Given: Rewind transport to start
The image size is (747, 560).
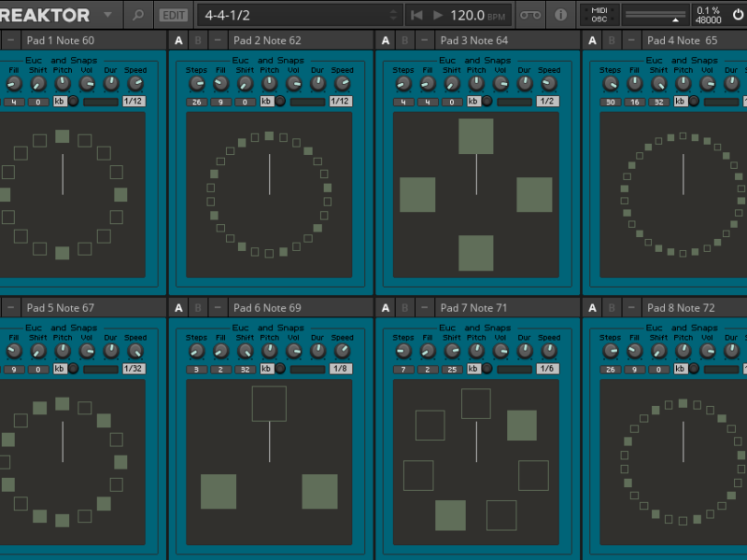Looking at the screenshot, I should 416,15.
